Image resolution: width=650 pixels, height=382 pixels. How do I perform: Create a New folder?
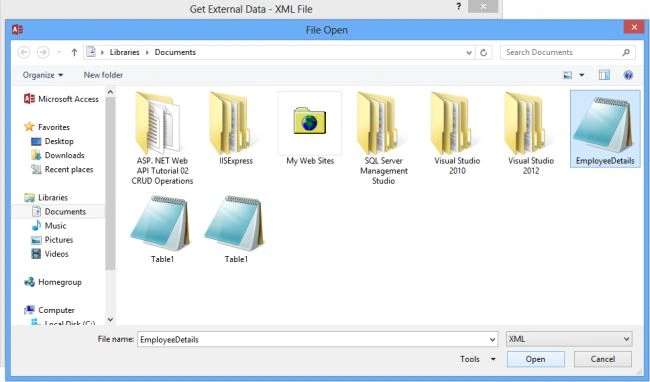(x=103, y=75)
